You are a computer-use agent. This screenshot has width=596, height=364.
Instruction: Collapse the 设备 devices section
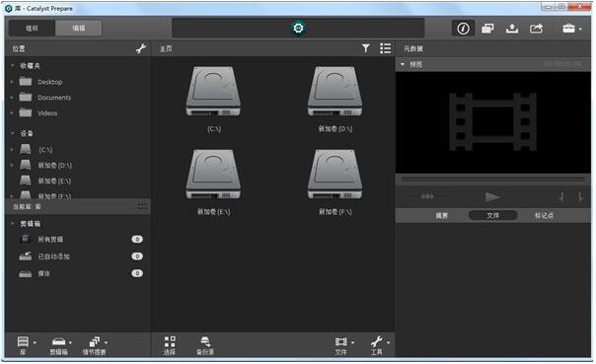[x=12, y=133]
